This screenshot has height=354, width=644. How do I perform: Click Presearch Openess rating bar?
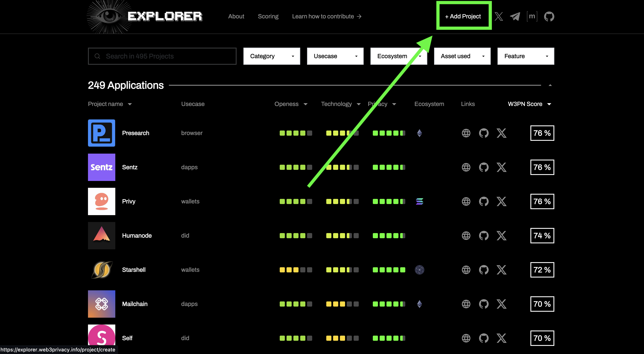pyautogui.click(x=296, y=133)
